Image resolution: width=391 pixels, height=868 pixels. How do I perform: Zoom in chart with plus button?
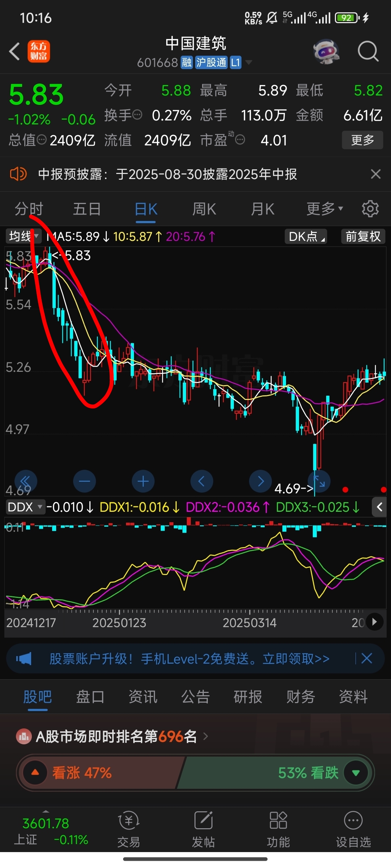point(143,481)
